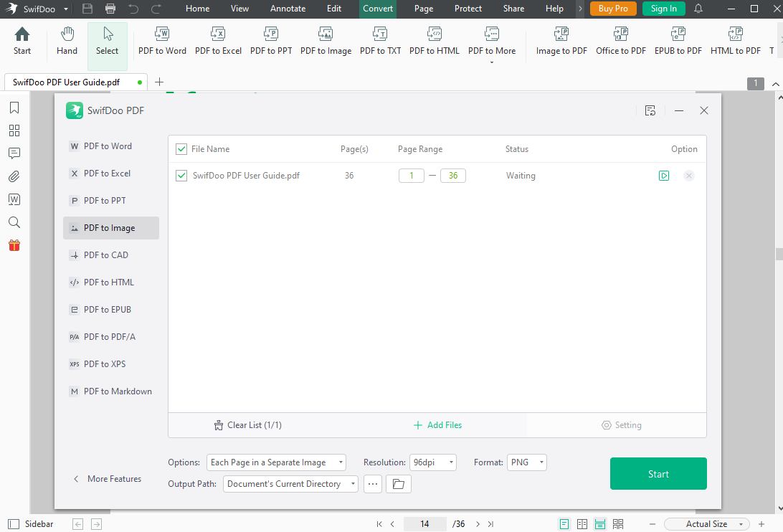Click the Buy Pro button

(x=613, y=9)
